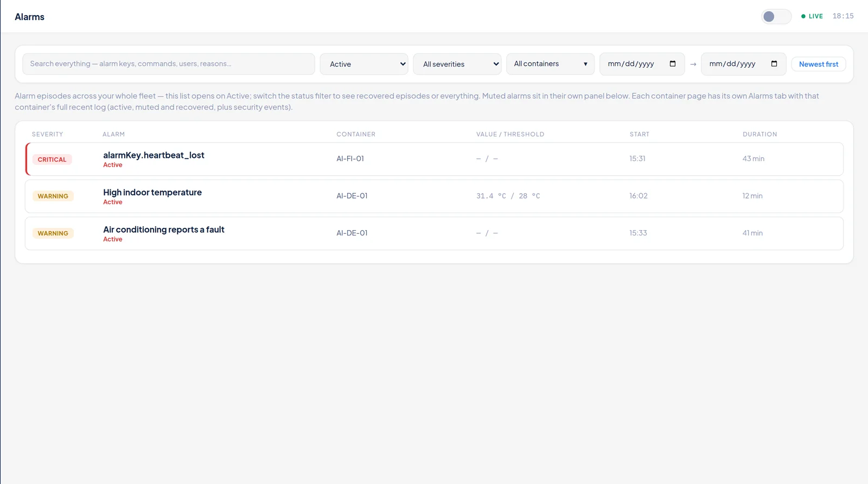Viewport: 868px width, 484px height.
Task: Click start time 15:31
Action: pyautogui.click(x=637, y=158)
